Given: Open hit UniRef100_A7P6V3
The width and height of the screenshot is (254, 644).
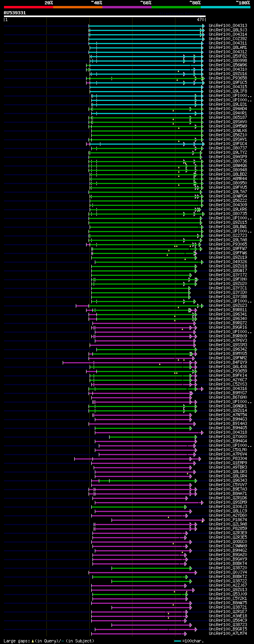Looking at the screenshot, I should click(228, 341).
